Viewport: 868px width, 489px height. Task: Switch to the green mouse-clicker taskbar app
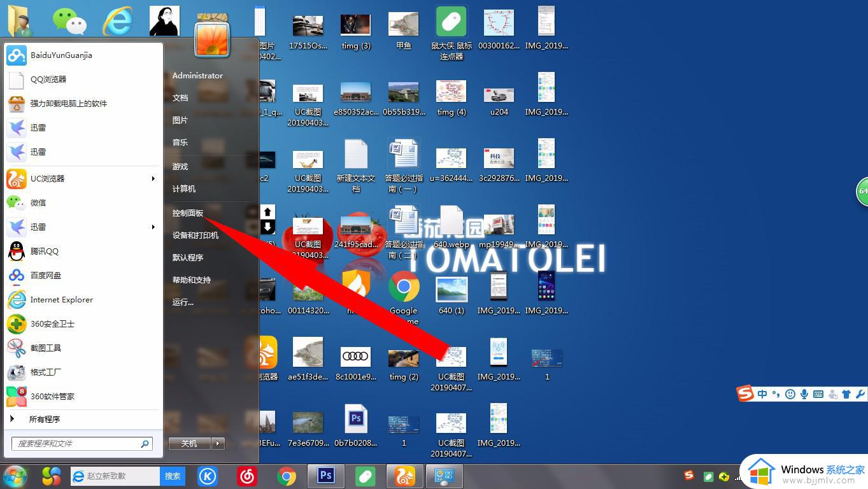[366, 476]
